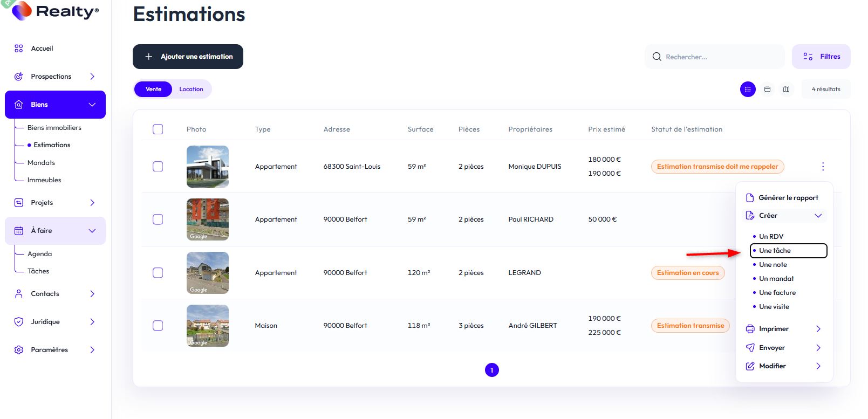Screen dimensions: 868x419
Task: Click the Imprimer printer icon
Action: tap(750, 329)
